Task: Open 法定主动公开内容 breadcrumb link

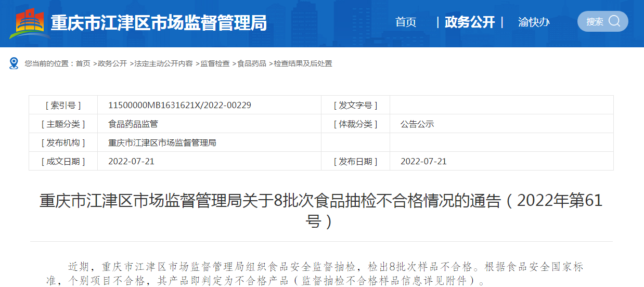Action: (x=163, y=63)
